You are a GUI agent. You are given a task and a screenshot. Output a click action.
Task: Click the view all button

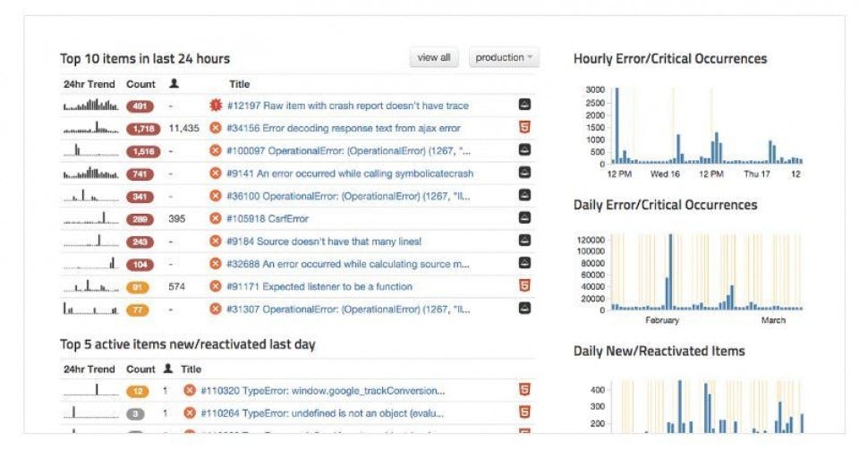(x=434, y=57)
